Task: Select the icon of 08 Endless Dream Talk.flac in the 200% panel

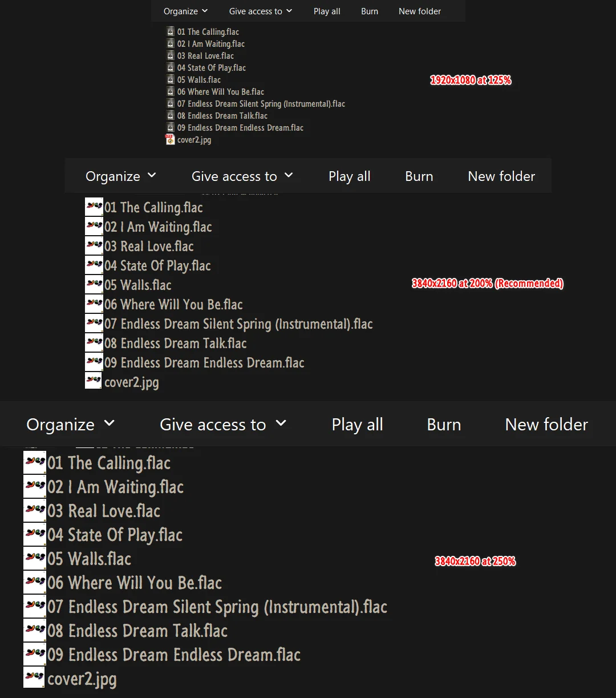Action: 94,342
